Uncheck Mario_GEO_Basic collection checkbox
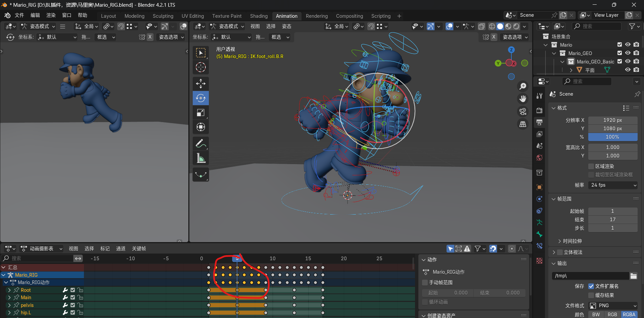 coord(619,61)
